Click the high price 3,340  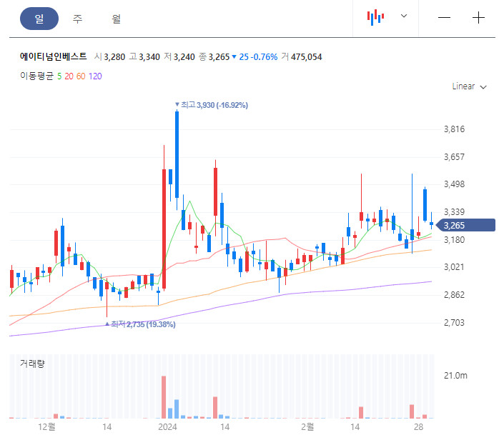[149, 57]
